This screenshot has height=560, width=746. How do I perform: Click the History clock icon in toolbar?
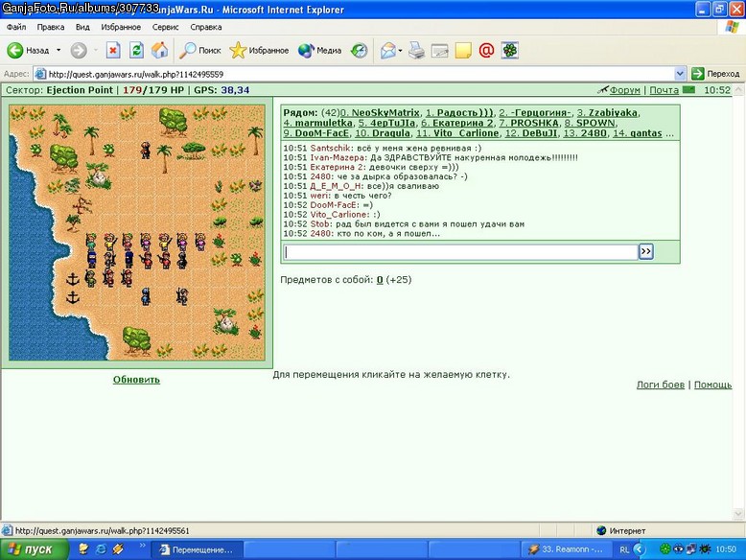coord(360,50)
